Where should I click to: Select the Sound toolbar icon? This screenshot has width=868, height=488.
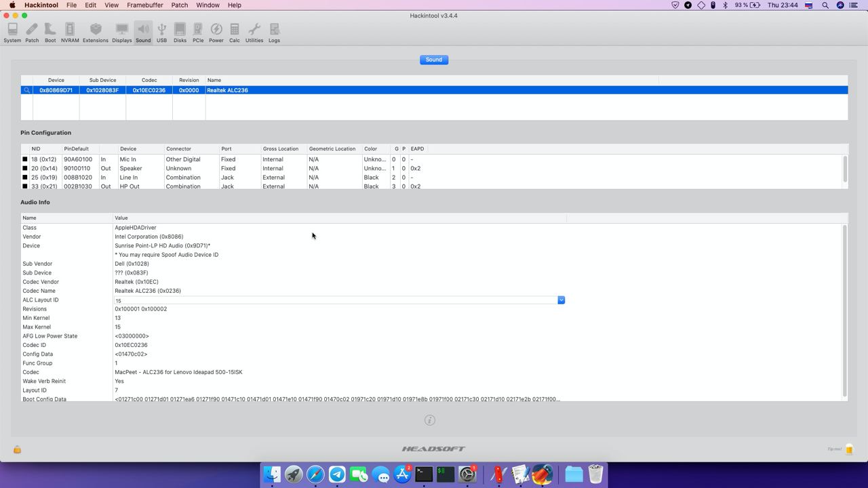point(143,33)
